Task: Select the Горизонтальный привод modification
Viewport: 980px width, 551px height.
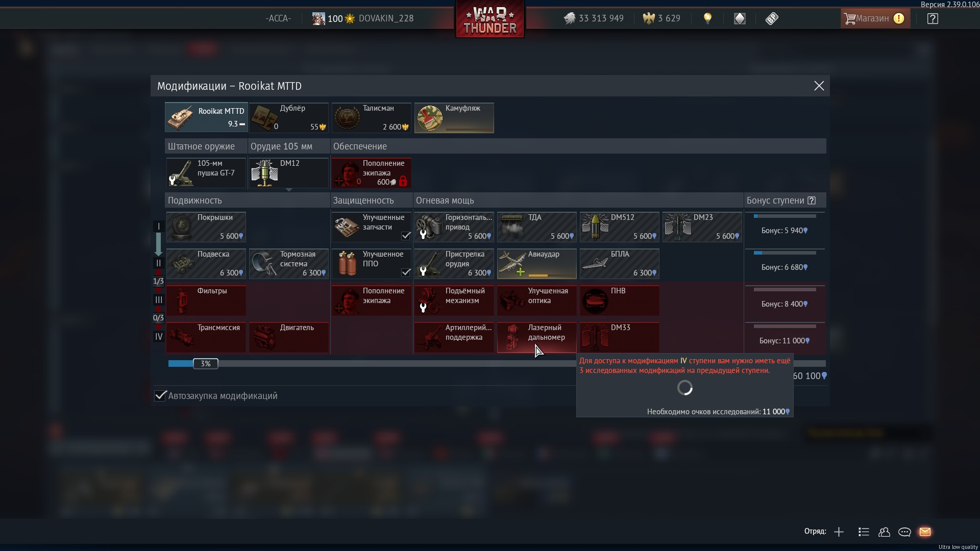Action: click(x=454, y=227)
